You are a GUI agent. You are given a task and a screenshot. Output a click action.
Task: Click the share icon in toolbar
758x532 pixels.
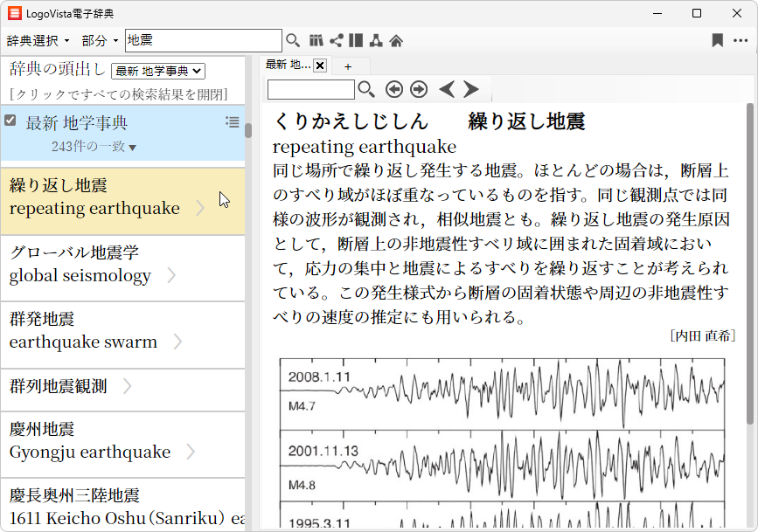pos(336,40)
